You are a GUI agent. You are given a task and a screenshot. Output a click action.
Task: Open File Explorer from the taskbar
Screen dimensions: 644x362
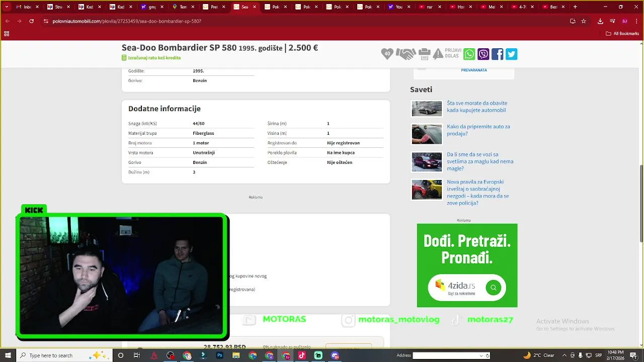236,355
